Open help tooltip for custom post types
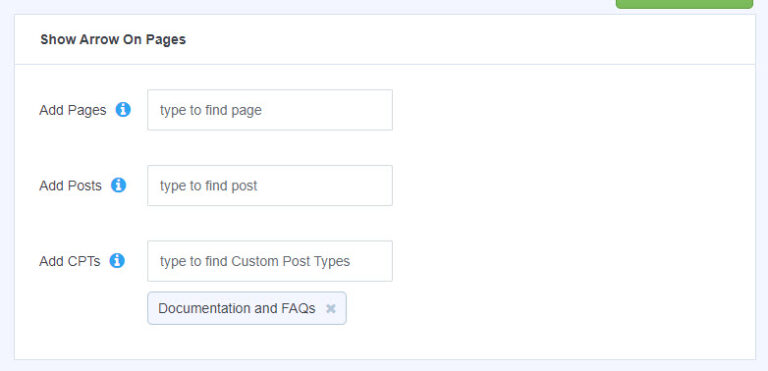 pos(117,260)
